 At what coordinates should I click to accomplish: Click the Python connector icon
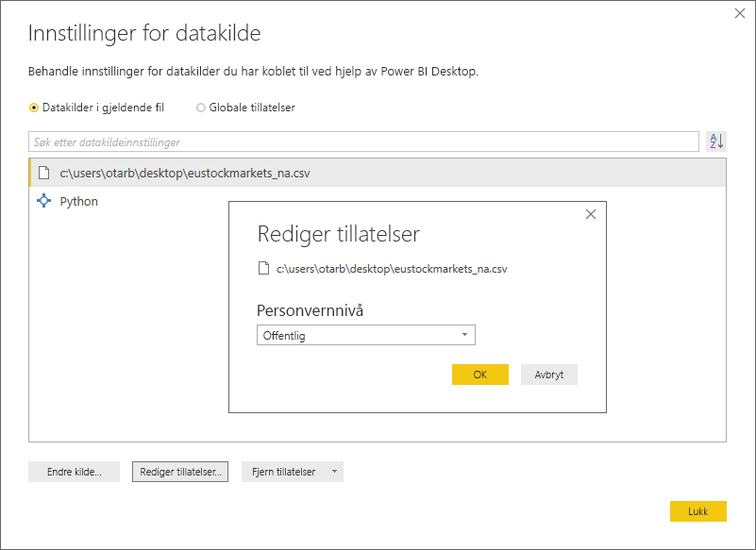click(x=42, y=201)
